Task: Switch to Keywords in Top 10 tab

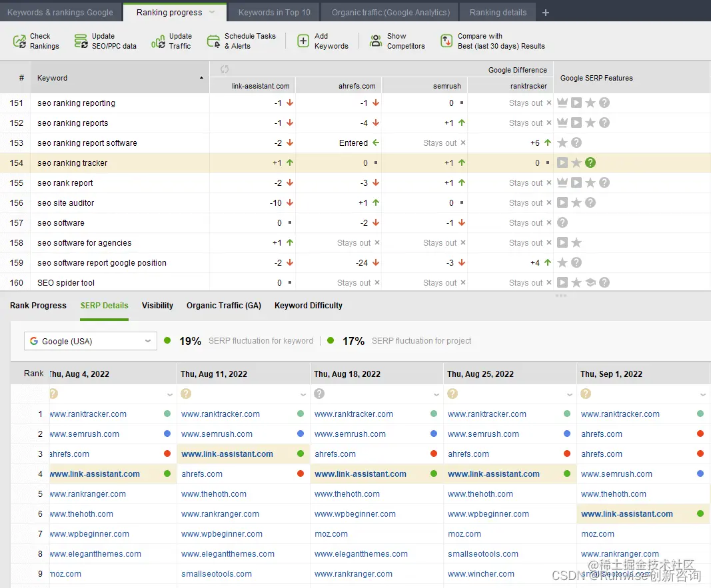Action: click(275, 13)
